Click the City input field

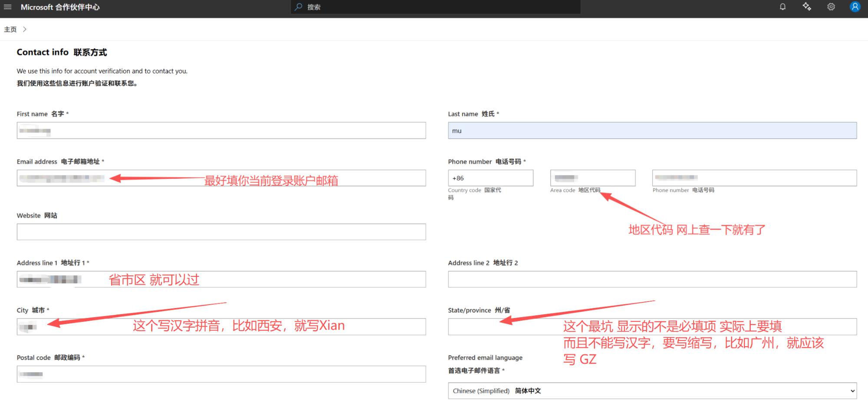click(221, 327)
